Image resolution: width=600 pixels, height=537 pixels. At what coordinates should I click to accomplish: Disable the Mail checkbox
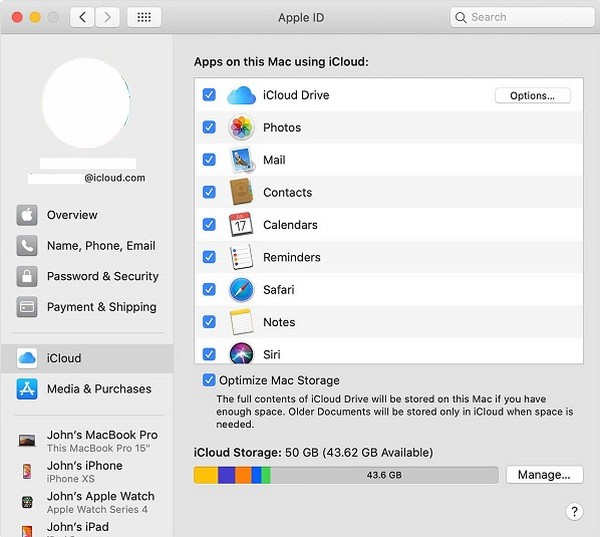(x=209, y=160)
